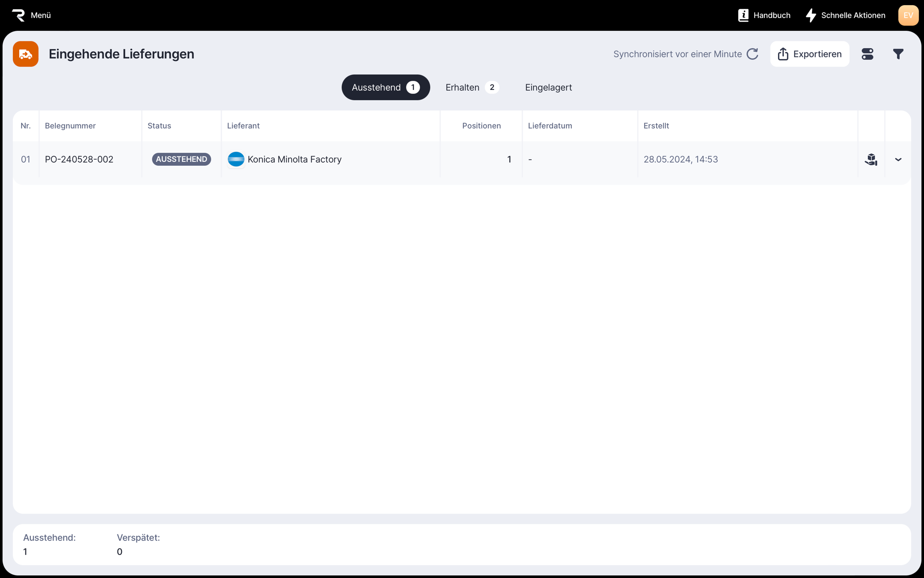
Task: Expand row PO-240528-002 with chevron
Action: [898, 159]
